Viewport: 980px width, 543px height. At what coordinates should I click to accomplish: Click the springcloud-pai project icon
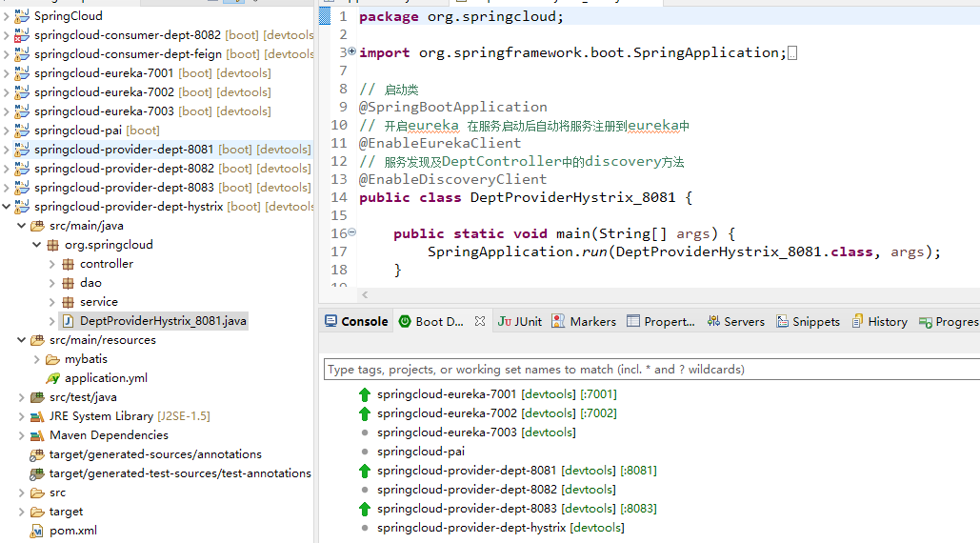[22, 130]
